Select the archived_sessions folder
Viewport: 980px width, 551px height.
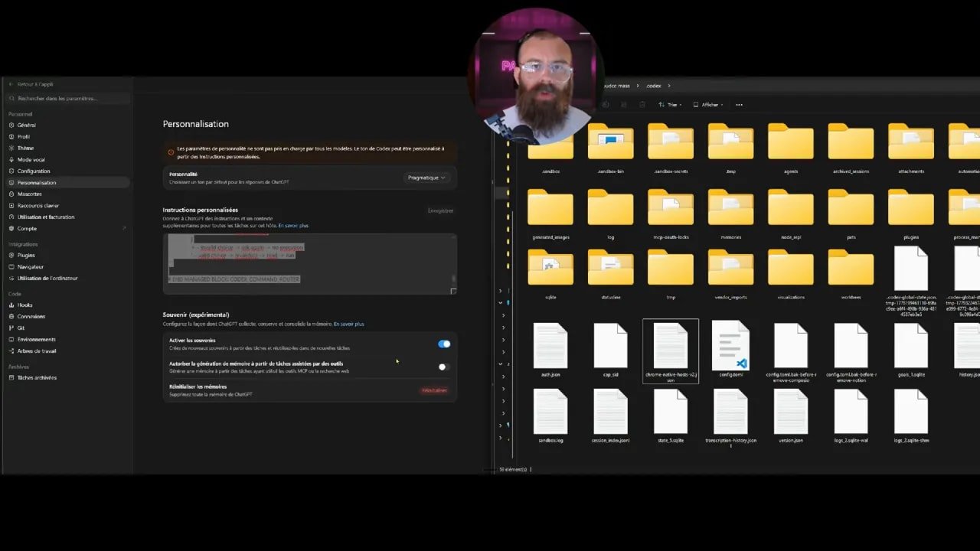point(851,148)
